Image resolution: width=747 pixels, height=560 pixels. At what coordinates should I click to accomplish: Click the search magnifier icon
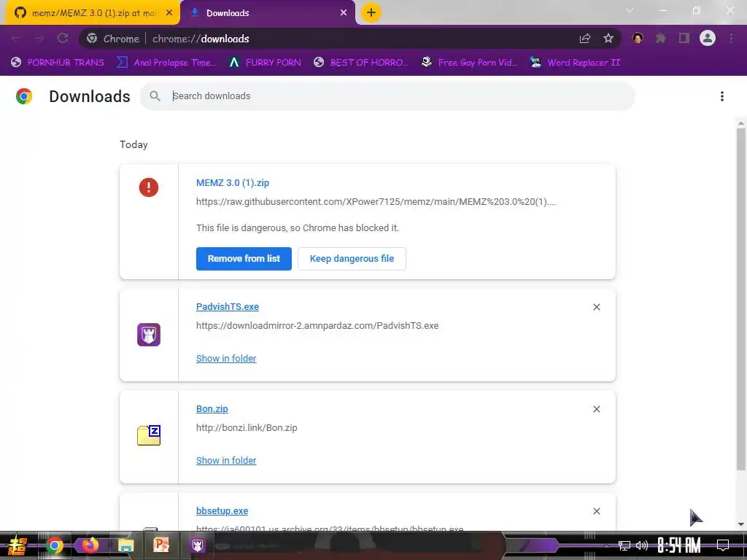coord(155,96)
